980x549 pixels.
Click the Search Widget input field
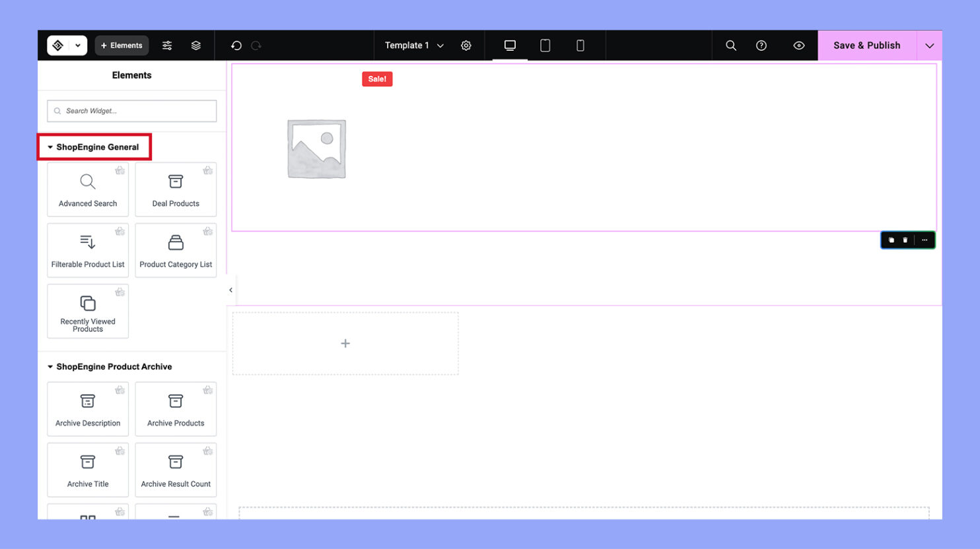click(132, 111)
